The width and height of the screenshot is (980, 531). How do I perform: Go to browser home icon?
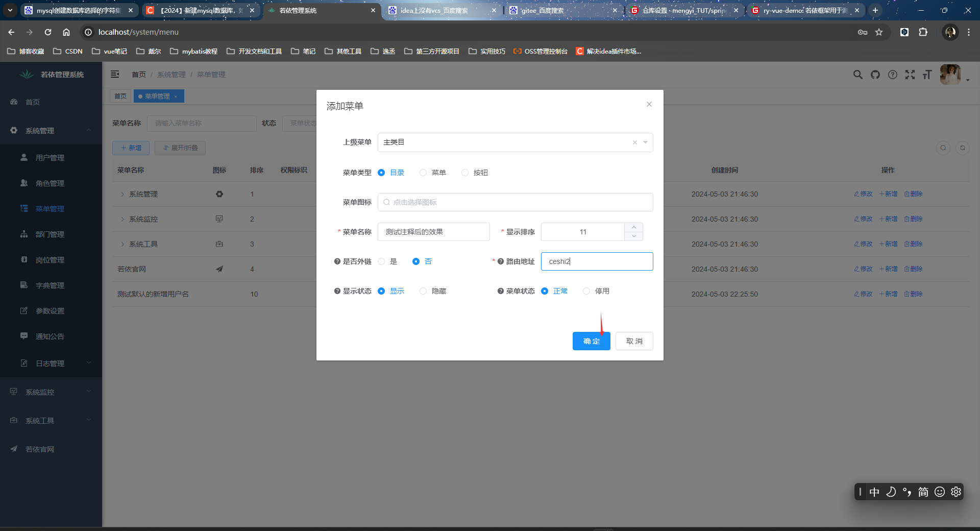pos(66,32)
